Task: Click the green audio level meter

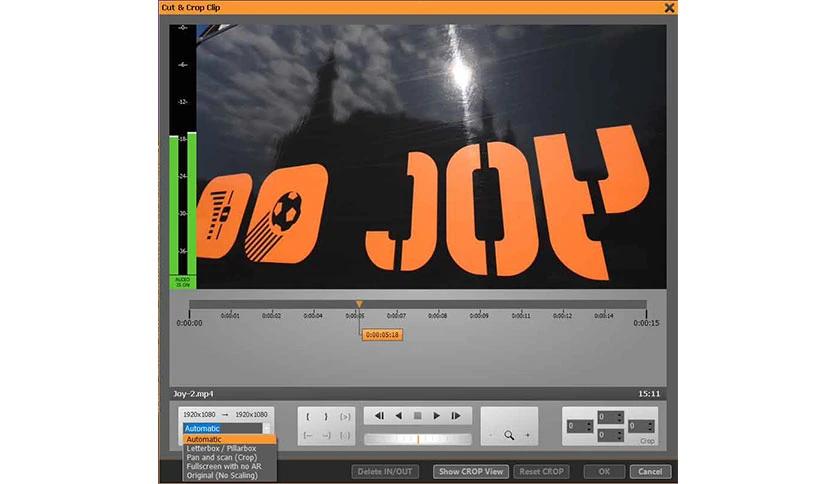Action: coord(183,204)
